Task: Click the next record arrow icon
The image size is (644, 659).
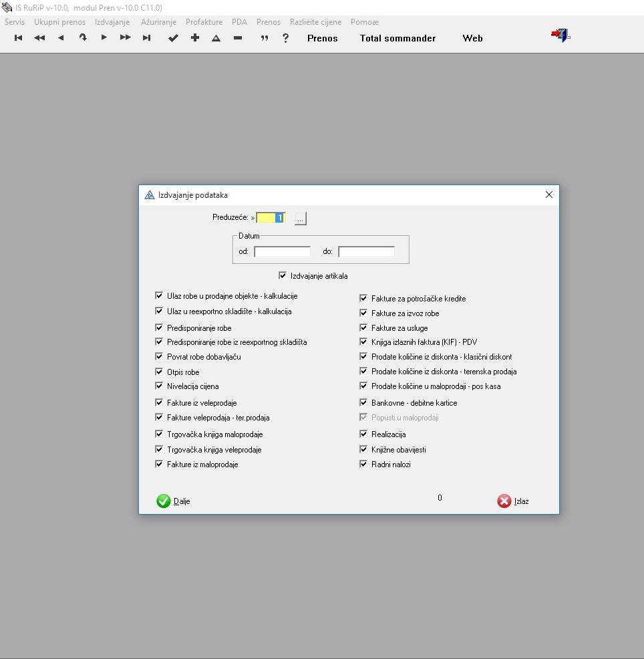Action: click(104, 38)
